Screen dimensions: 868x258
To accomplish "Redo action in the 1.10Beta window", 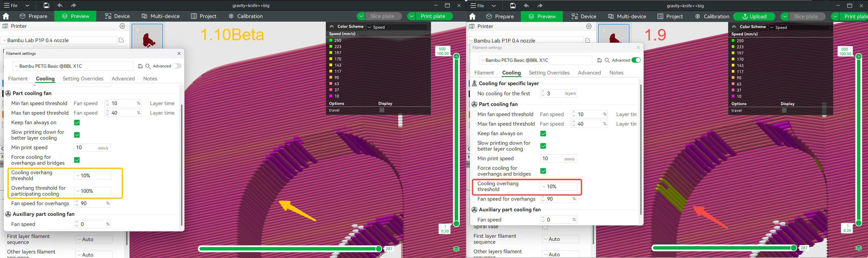I will [x=73, y=5].
